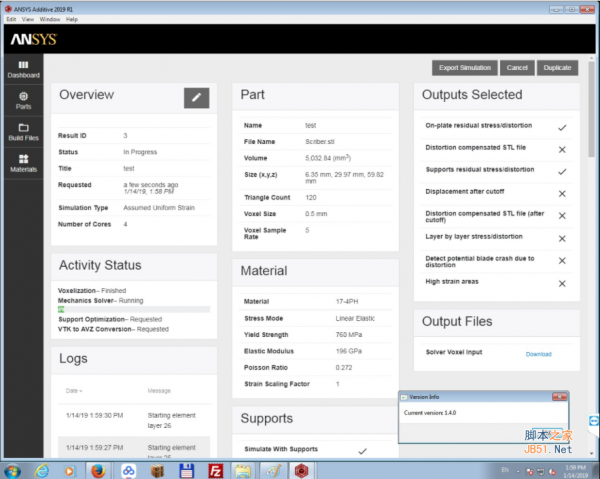The height and width of the screenshot is (479, 600).
Task: Open the Window menu
Action: click(x=50, y=19)
